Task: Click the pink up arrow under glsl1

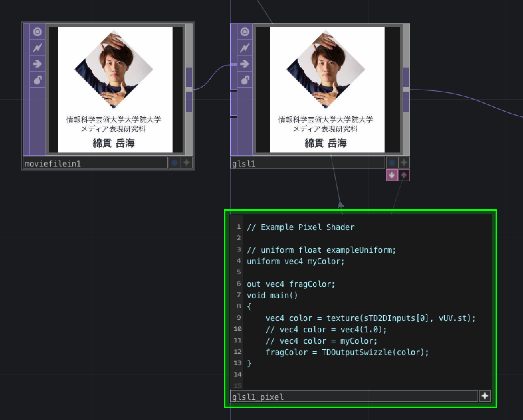Action: [x=404, y=175]
